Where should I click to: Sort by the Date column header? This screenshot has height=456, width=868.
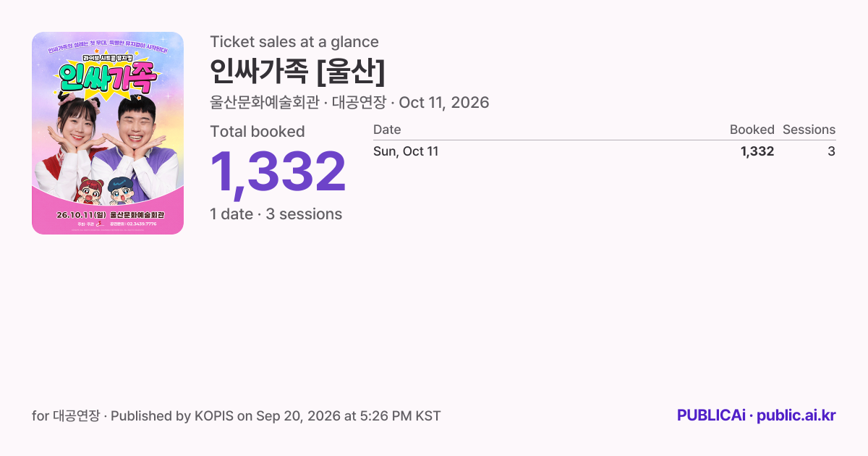tap(387, 130)
